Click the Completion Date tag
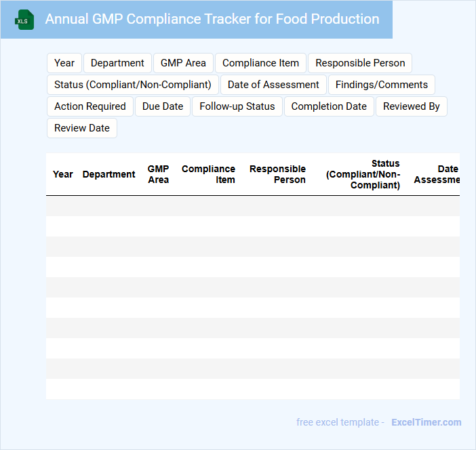 coord(329,106)
